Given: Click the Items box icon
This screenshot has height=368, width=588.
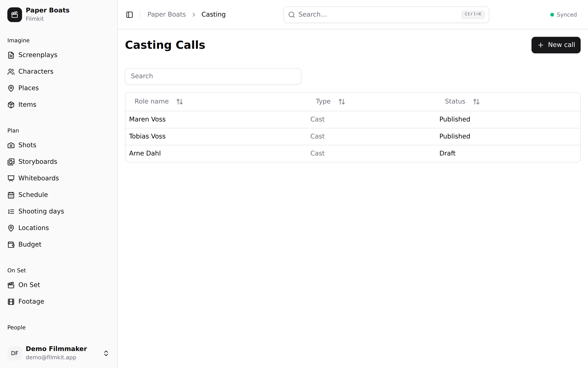Looking at the screenshot, I should click(11, 105).
